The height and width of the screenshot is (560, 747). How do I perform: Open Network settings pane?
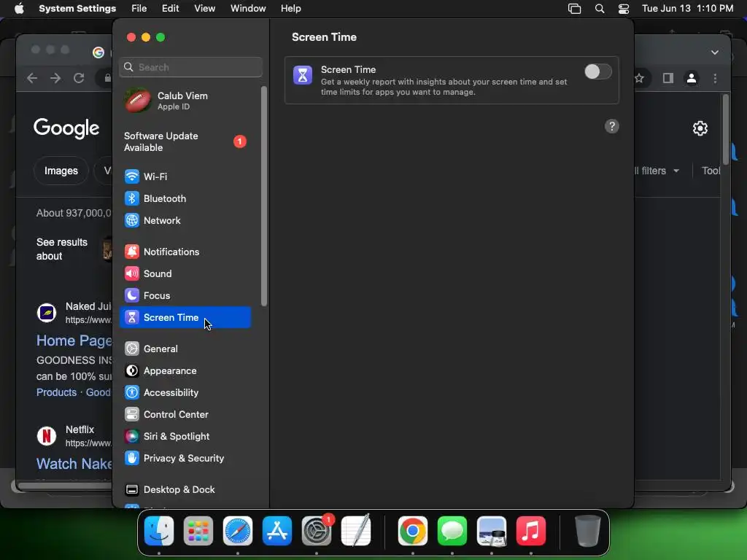click(x=185, y=220)
